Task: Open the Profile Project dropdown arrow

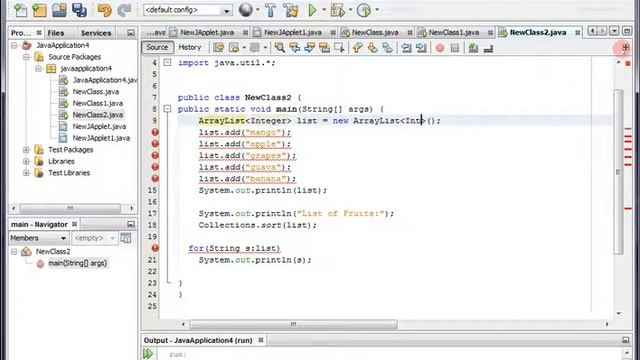Action: point(377,10)
